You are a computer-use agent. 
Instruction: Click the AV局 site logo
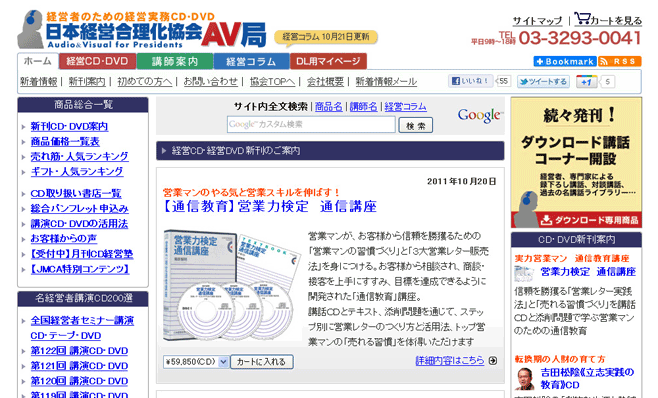click(x=141, y=29)
